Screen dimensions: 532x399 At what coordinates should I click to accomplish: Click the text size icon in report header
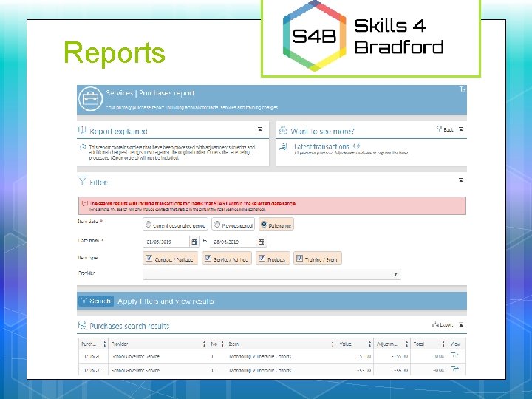click(462, 89)
